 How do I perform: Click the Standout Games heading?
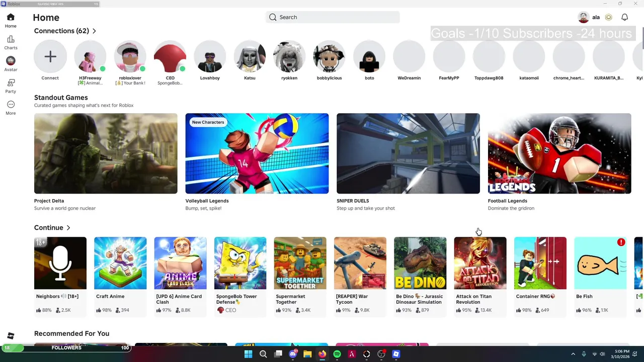point(61,98)
